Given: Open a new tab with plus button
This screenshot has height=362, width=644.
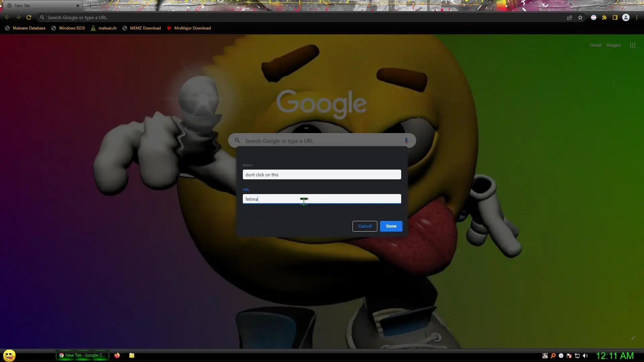Looking at the screenshot, I should pyautogui.click(x=90, y=6).
